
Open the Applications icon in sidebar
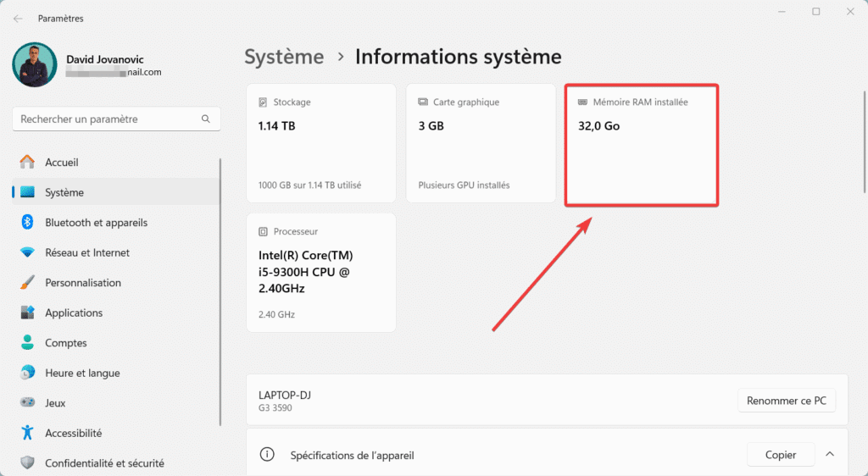[28, 313]
